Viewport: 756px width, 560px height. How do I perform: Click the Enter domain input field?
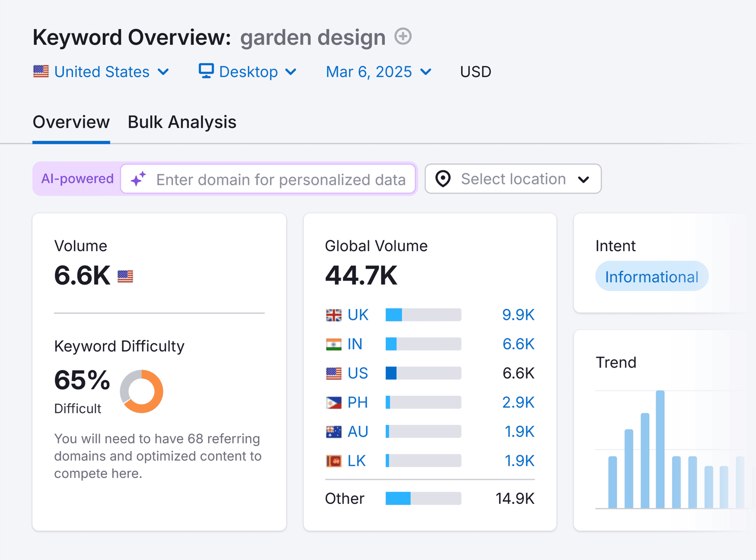point(280,179)
